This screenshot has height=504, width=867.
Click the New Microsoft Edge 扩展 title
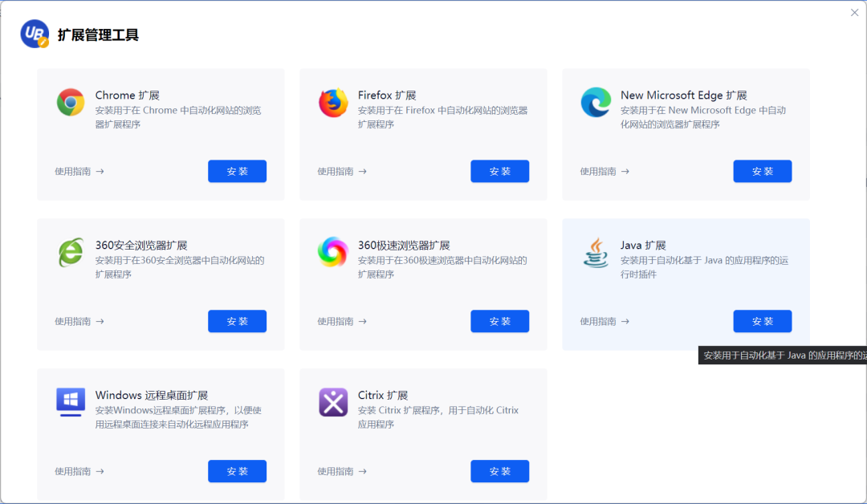point(683,95)
